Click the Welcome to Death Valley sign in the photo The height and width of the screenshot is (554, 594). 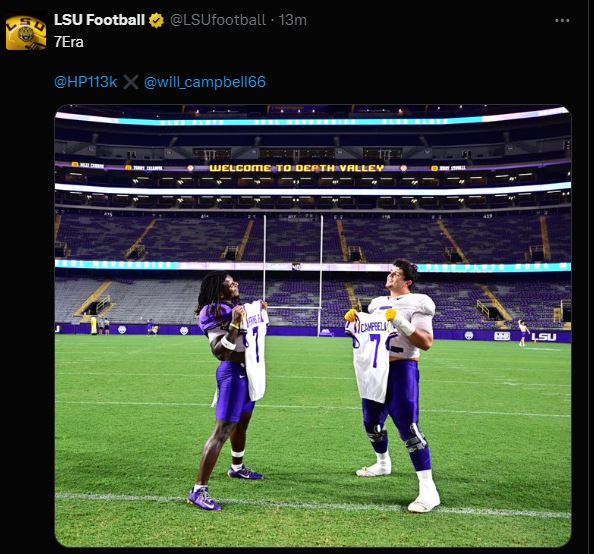point(297,168)
